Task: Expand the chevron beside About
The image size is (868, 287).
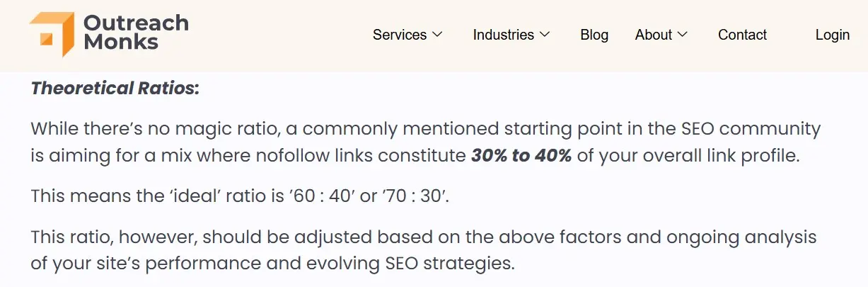Action: click(683, 35)
